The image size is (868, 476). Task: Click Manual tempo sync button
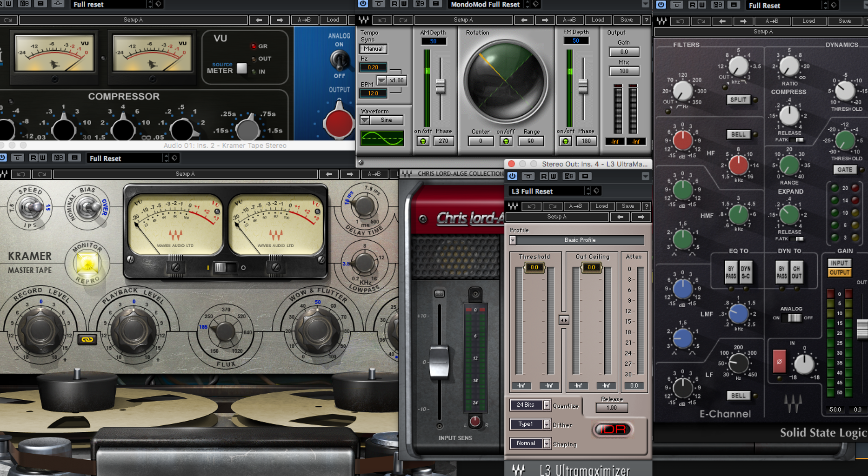pos(373,49)
